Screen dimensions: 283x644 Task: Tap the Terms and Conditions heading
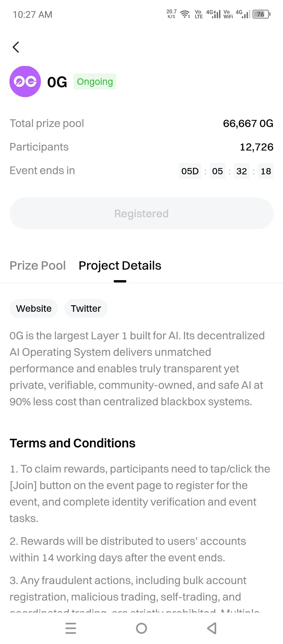pos(73,443)
